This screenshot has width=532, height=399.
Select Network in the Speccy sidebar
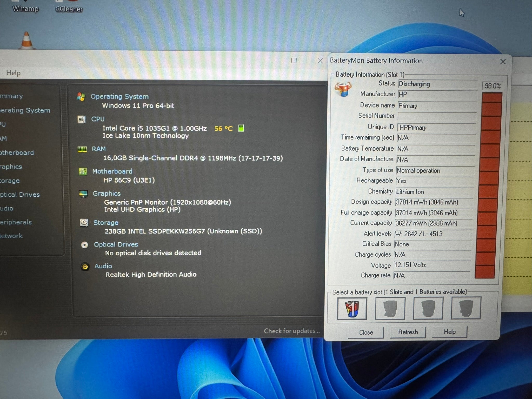pos(11,236)
